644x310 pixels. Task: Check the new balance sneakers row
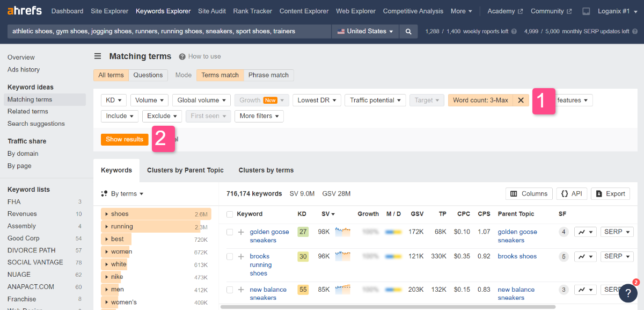(230, 290)
